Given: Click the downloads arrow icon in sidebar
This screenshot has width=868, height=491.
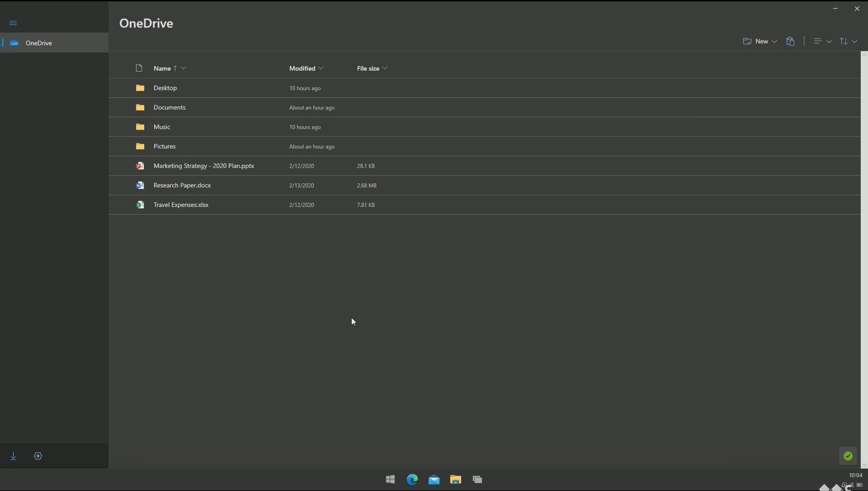Looking at the screenshot, I should 14,456.
